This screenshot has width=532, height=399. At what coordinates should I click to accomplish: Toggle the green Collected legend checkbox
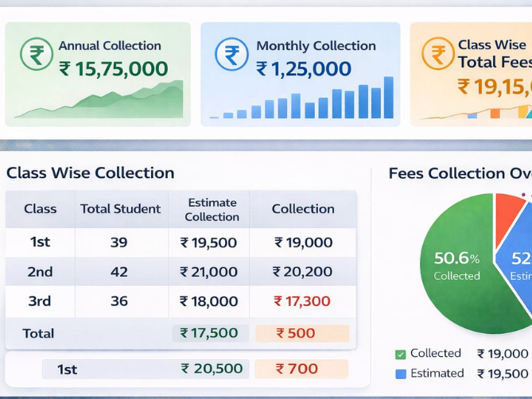click(x=401, y=354)
